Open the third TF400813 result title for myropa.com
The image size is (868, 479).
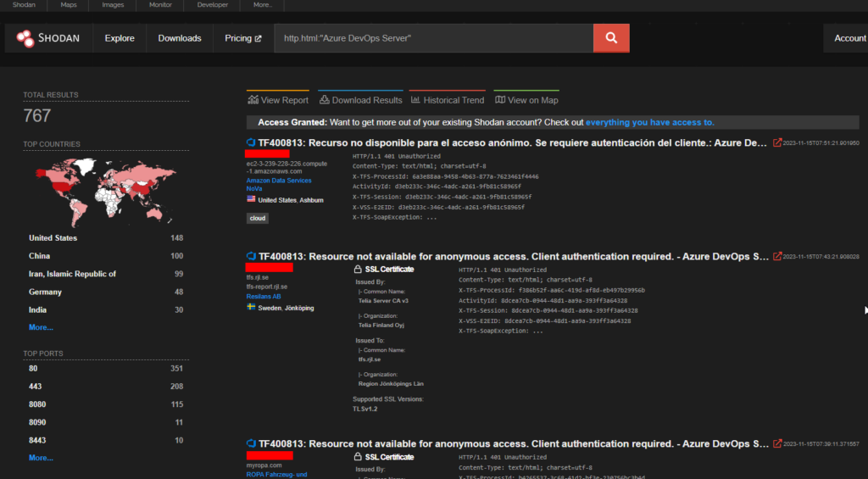click(x=514, y=443)
